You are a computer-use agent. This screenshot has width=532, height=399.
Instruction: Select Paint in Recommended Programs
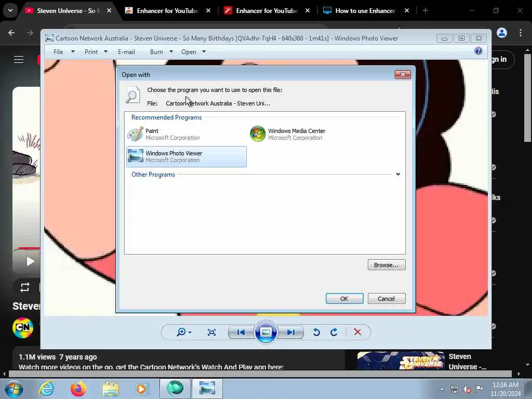(187, 135)
